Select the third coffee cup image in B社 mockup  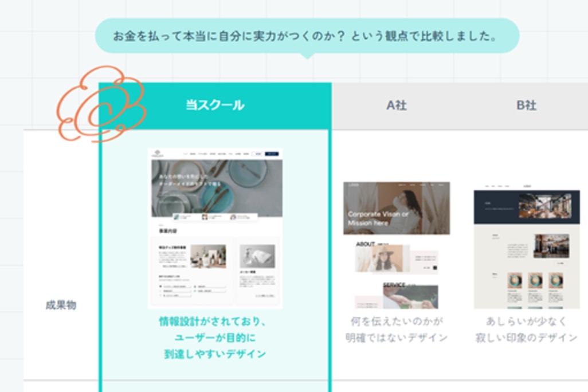tap(555, 280)
